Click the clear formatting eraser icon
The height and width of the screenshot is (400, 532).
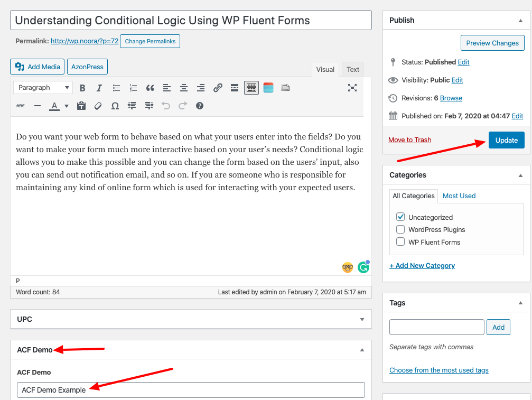(98, 106)
